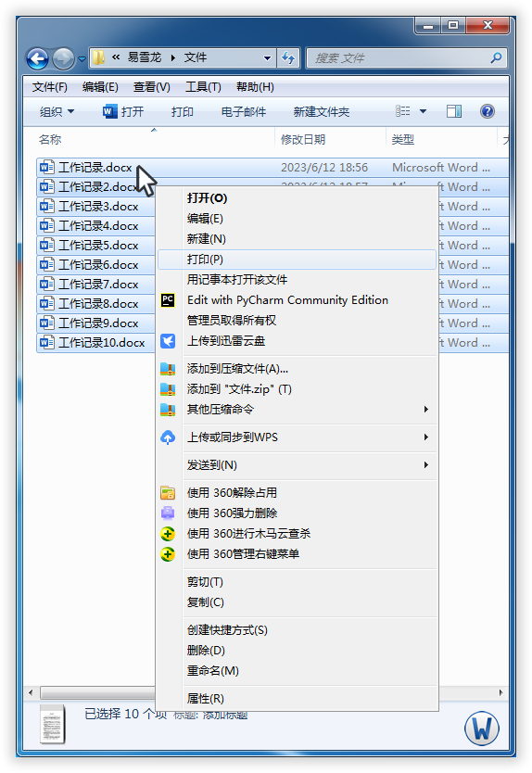Click the blue help question-mark icon
Viewport: 532px width, 773px height.
pos(488,111)
